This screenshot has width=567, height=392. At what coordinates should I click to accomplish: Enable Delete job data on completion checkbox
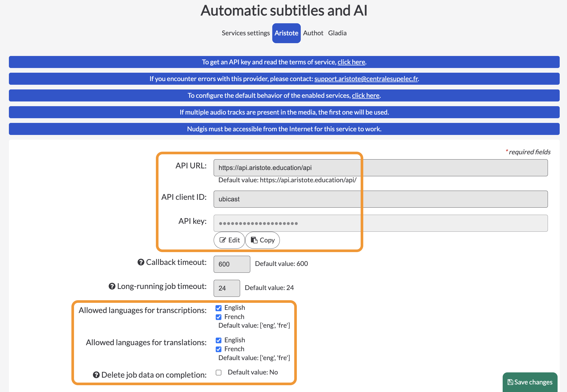click(219, 372)
